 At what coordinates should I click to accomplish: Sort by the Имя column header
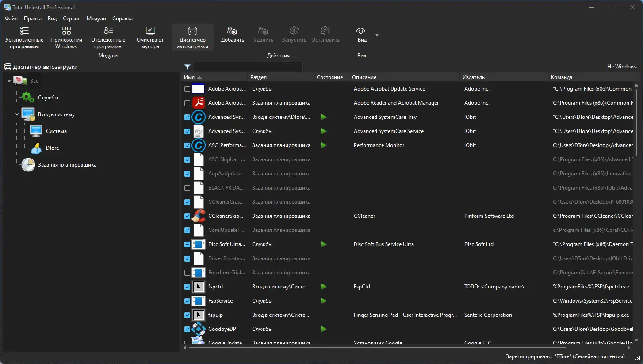point(214,77)
